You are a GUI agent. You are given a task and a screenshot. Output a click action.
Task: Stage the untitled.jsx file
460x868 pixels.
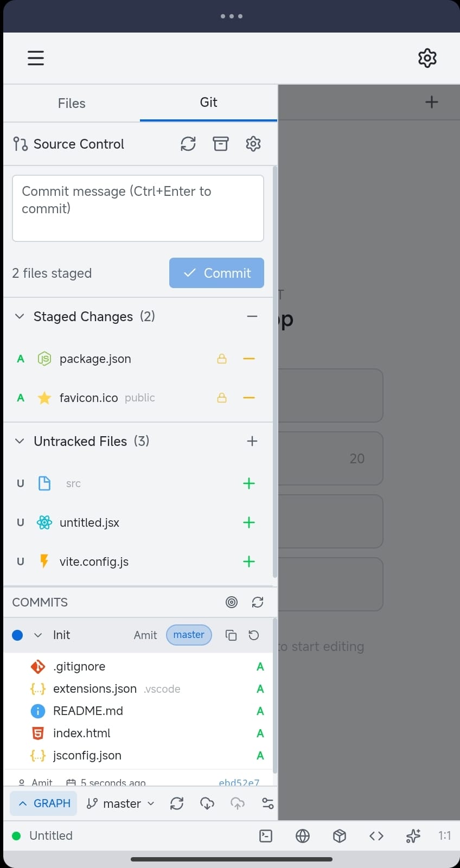[x=249, y=522]
